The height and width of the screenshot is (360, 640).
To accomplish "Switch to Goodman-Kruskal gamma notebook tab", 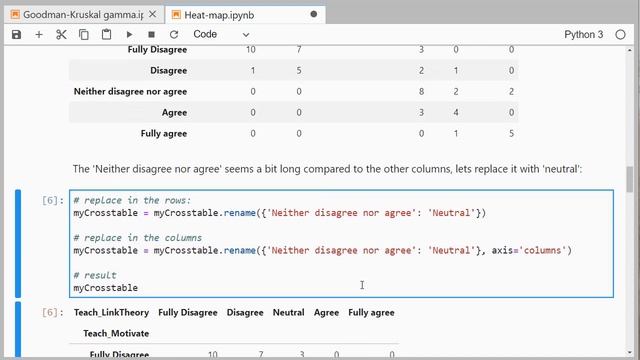I will coord(83,15).
